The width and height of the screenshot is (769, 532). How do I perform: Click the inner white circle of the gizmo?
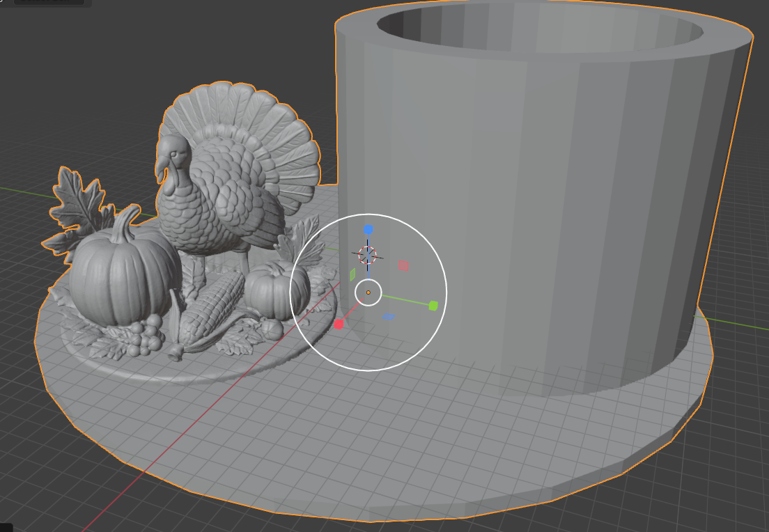[x=368, y=292]
